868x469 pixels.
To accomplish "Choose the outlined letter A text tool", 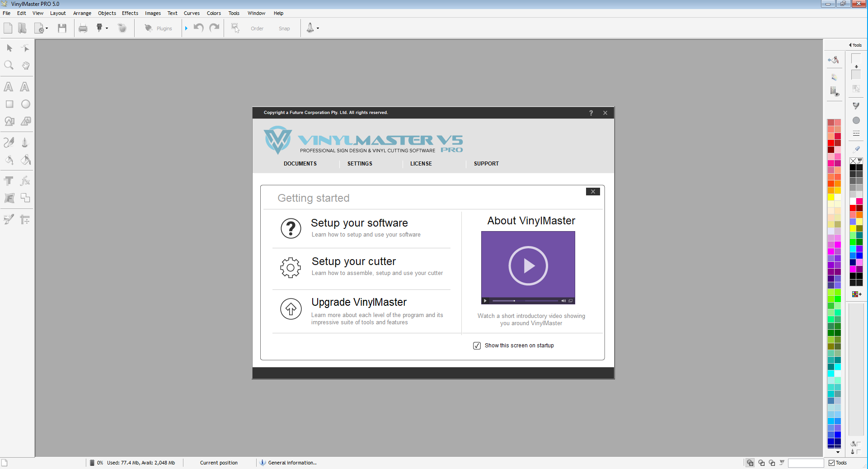I will click(x=25, y=87).
